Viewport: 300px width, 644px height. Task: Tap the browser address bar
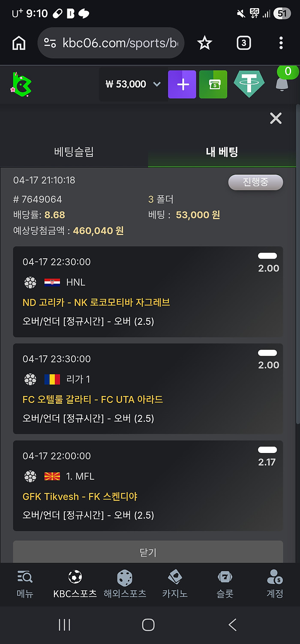pos(111,43)
